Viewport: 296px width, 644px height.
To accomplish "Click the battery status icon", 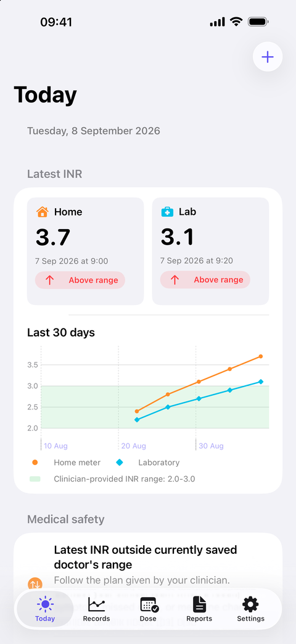I will [x=258, y=22].
